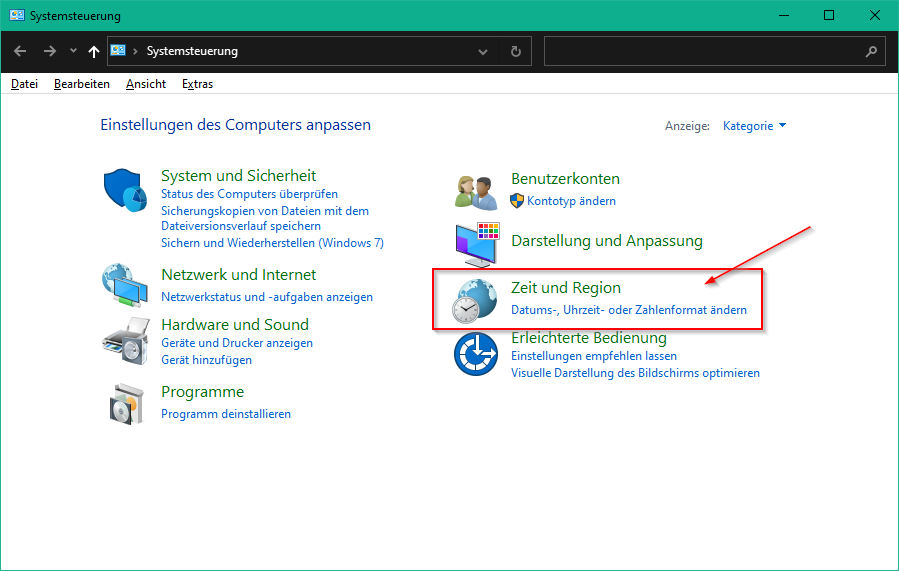The width and height of the screenshot is (899, 571).
Task: Minimize the Systemsteuerung window
Action: pos(784,15)
